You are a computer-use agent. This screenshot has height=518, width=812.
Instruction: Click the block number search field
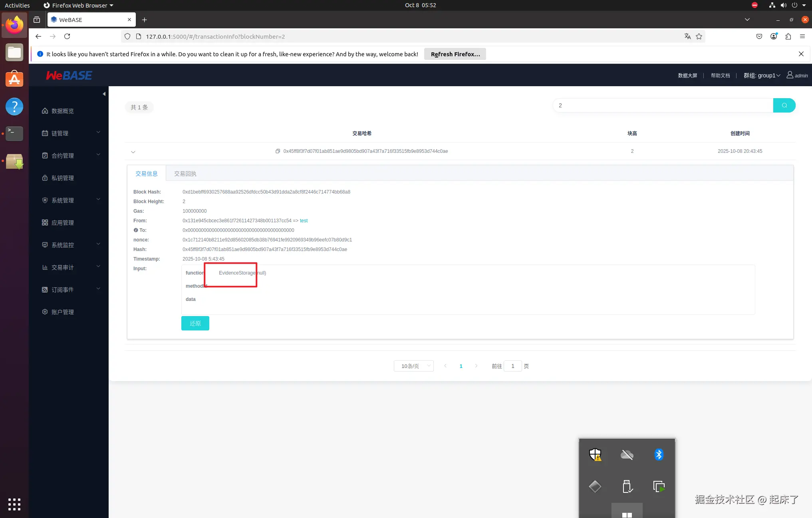663,105
